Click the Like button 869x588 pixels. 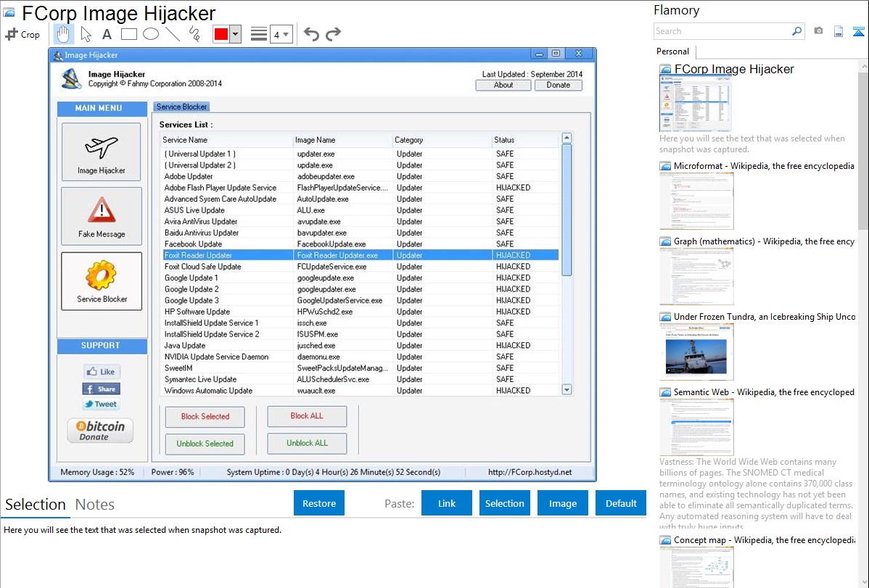pos(102,372)
